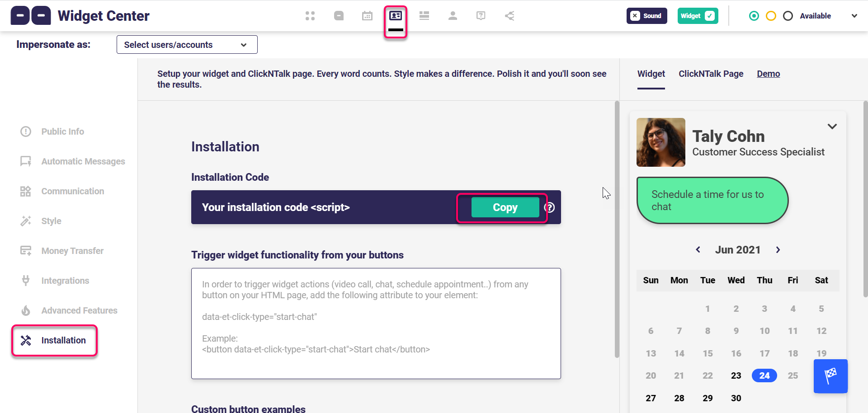868x413 pixels.
Task: Click the main content vertical scrollbar
Action: 617,229
